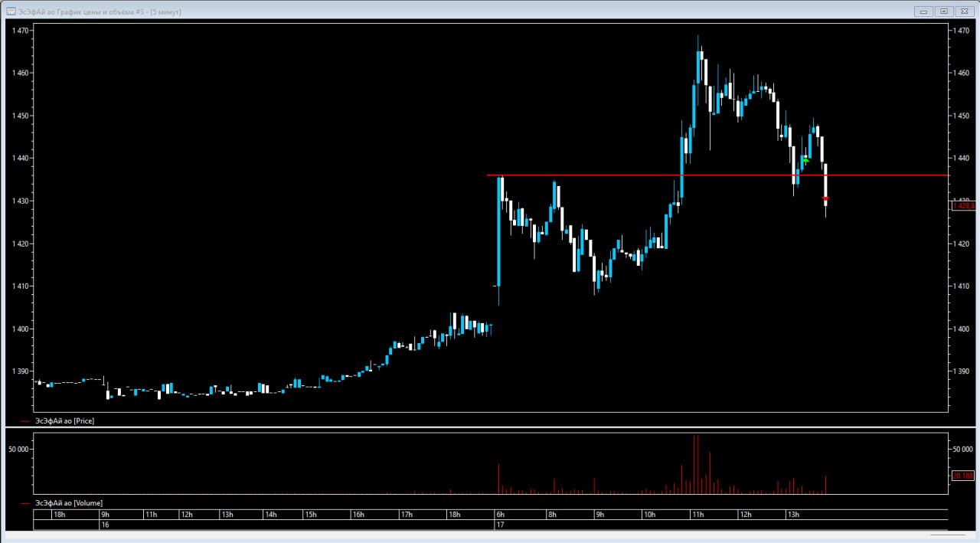980x543 pixels.
Task: Close the ЭсЭфАй chart window
Action: click(x=963, y=11)
